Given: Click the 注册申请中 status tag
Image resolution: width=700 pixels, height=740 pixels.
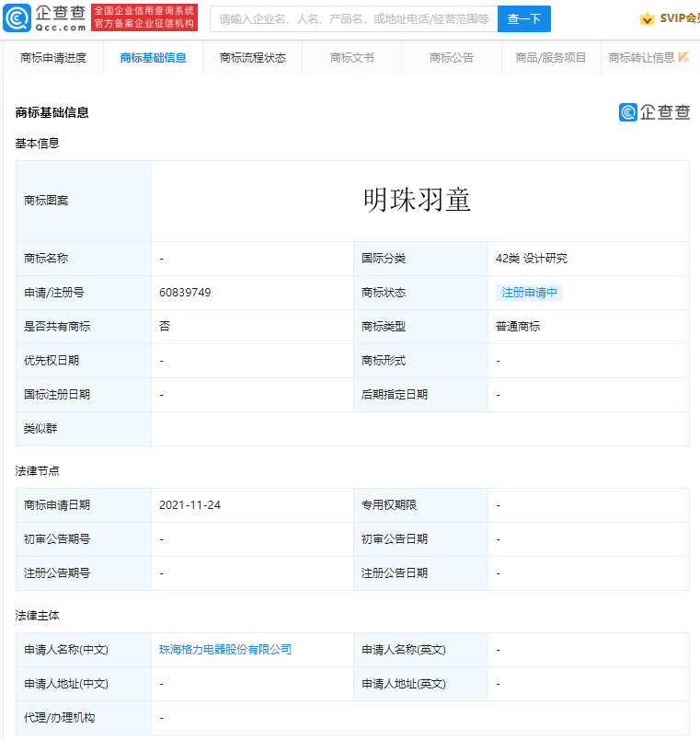Looking at the screenshot, I should click(x=529, y=293).
